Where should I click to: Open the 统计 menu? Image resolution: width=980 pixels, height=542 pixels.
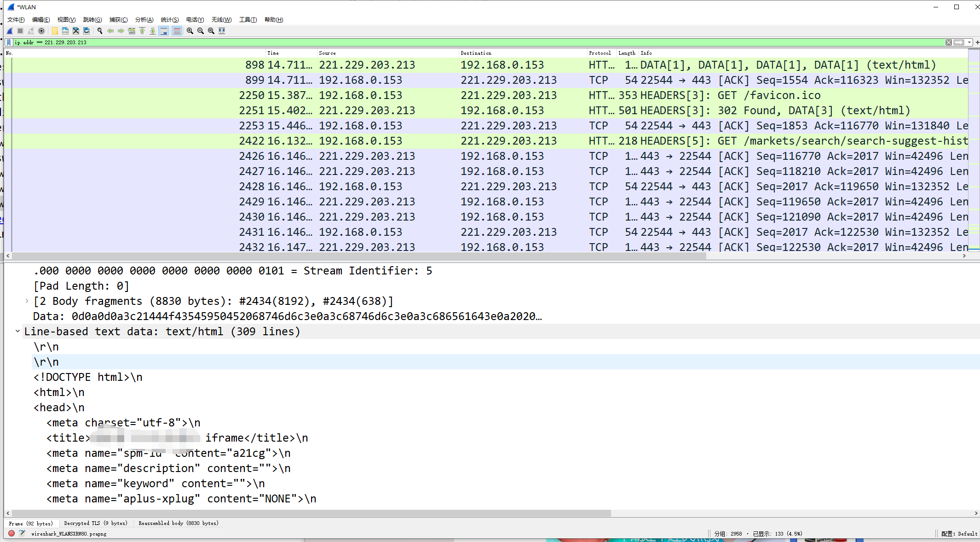coord(169,19)
